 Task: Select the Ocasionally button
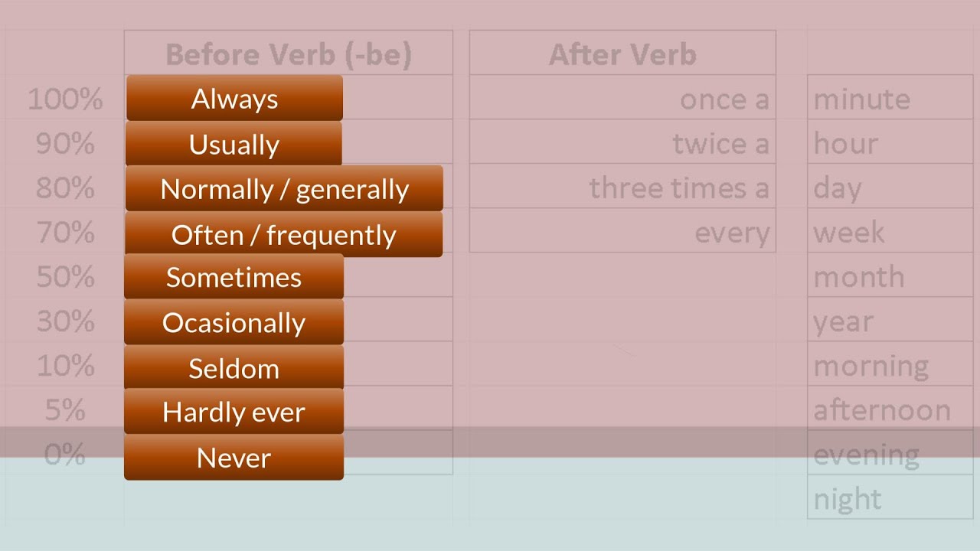coord(234,322)
